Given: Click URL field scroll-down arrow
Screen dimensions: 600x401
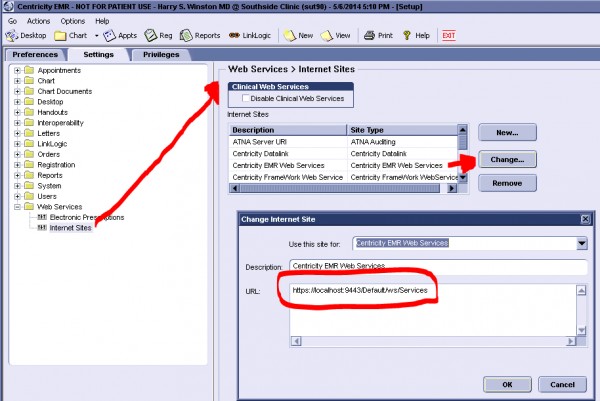Looking at the screenshot, I should pos(582,330).
